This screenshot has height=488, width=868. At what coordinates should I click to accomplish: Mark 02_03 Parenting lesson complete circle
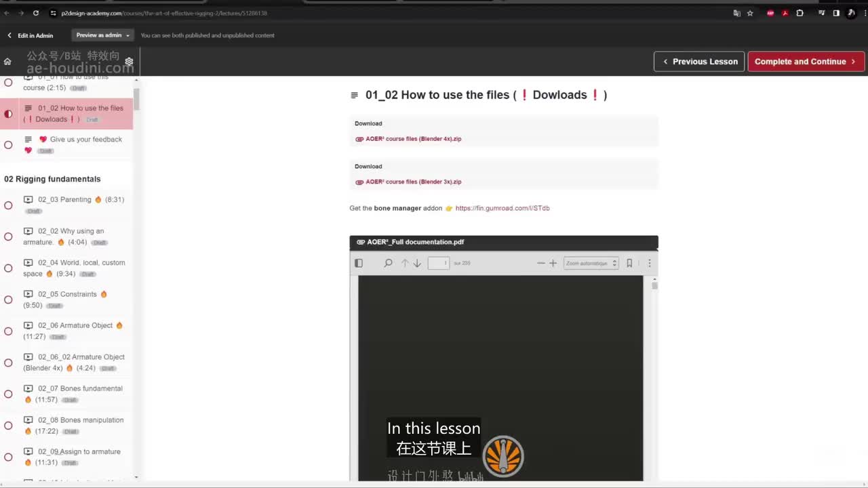point(8,205)
